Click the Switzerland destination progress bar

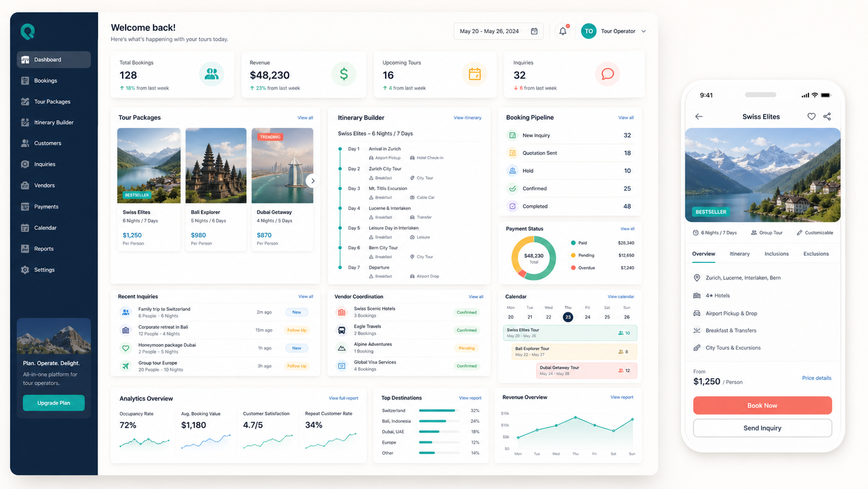(439, 411)
